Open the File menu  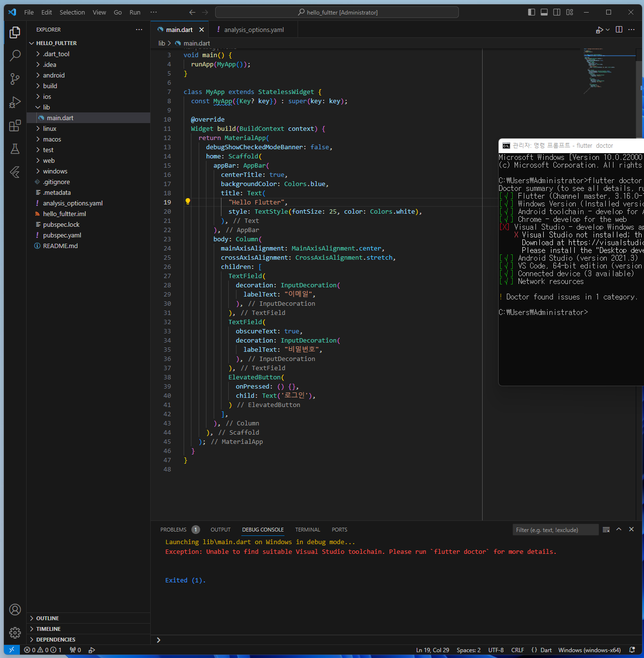29,12
